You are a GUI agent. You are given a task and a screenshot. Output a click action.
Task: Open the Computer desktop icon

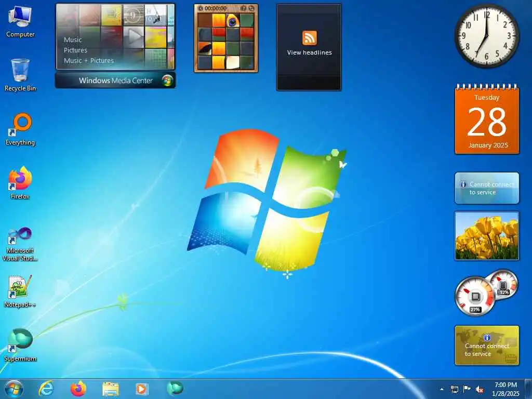coord(20,22)
